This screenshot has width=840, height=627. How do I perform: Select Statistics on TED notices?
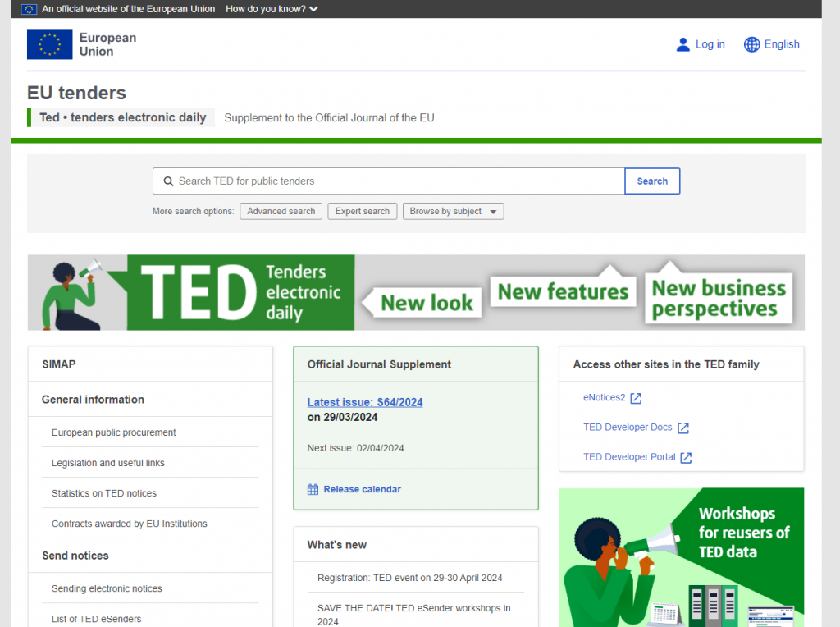click(104, 493)
